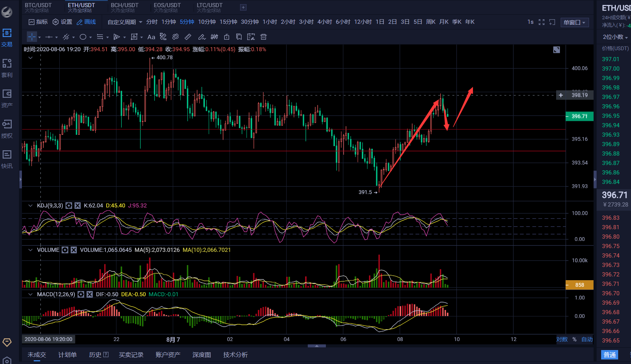Open the 2位小数 decimals dropdown
The image size is (631, 364).
615,37
